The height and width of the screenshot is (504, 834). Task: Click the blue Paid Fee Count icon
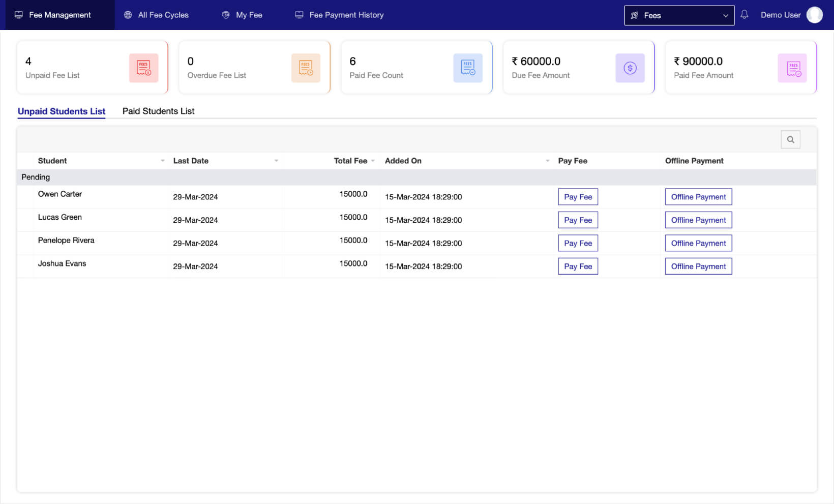pyautogui.click(x=468, y=68)
